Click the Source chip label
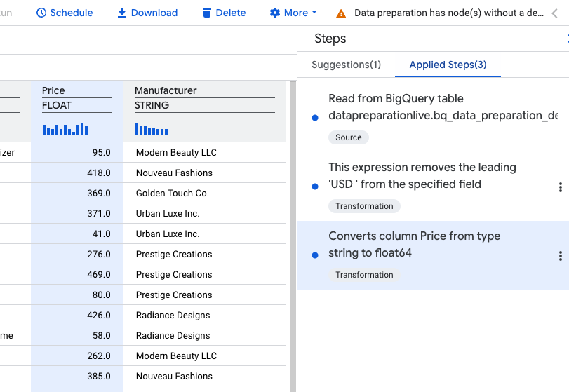Image resolution: width=569 pixels, height=392 pixels. 348,137
